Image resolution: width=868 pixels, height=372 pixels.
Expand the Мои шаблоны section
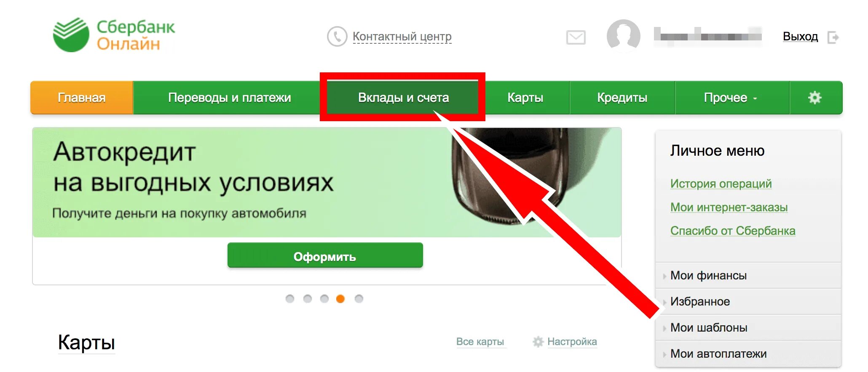click(x=748, y=328)
